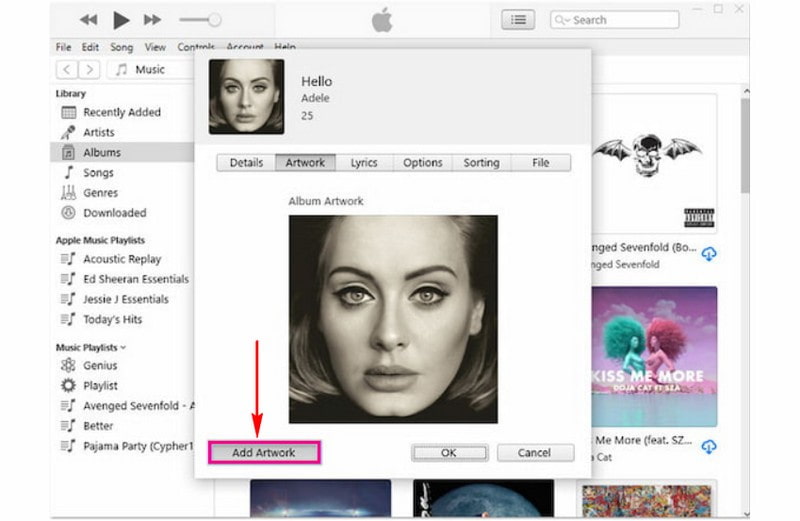
Task: Open the list view icon button
Action: click(x=518, y=19)
